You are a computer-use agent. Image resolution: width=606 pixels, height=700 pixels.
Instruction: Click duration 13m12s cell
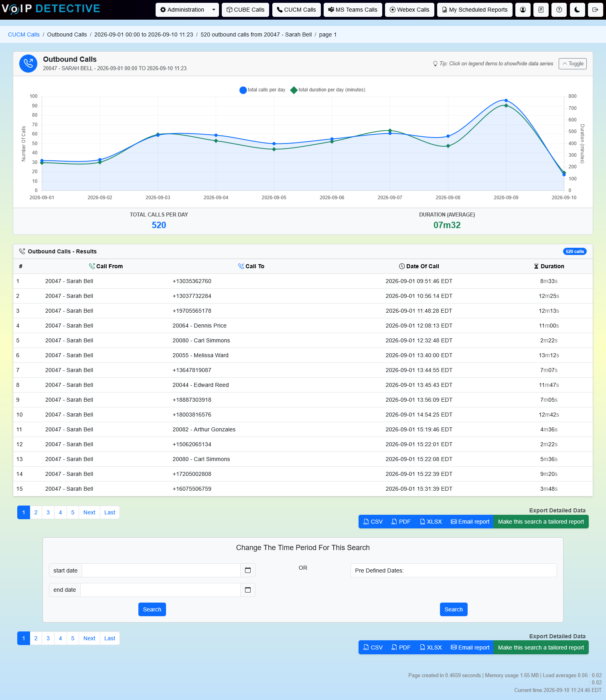point(549,355)
